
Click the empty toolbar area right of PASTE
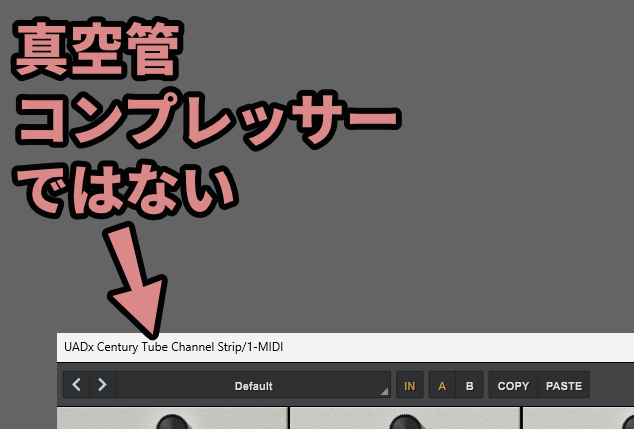(x=610, y=385)
